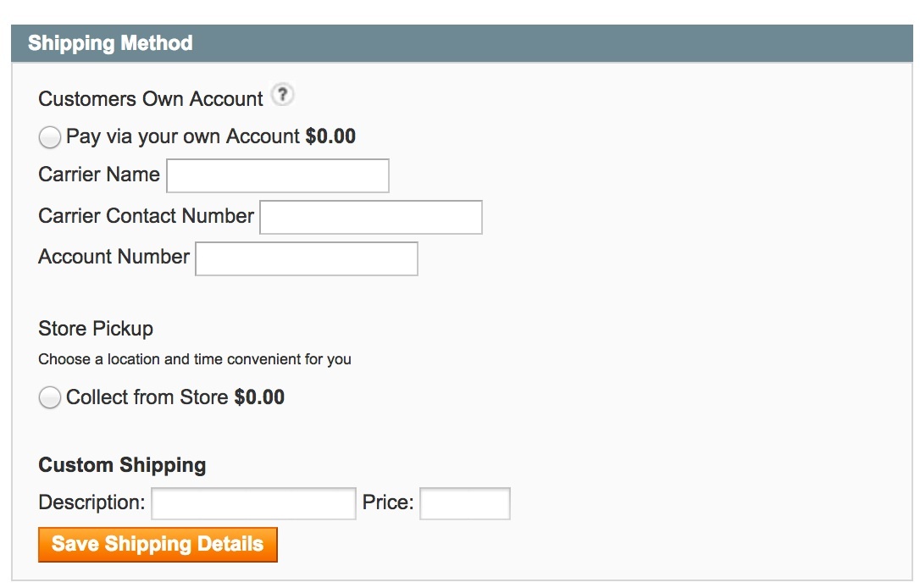
Task: Click the Carrier Name label
Action: pyautogui.click(x=99, y=175)
